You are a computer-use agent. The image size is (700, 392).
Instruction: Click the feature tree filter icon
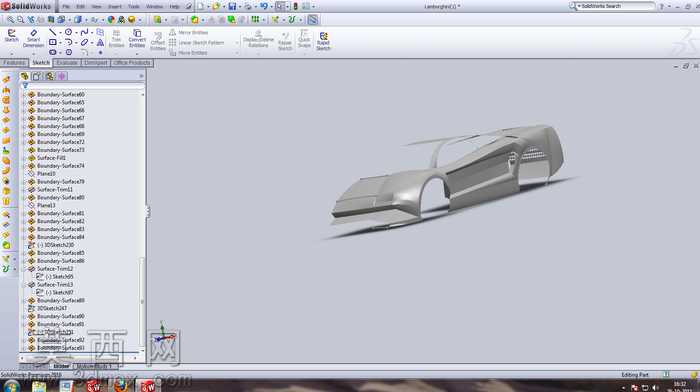point(25,85)
